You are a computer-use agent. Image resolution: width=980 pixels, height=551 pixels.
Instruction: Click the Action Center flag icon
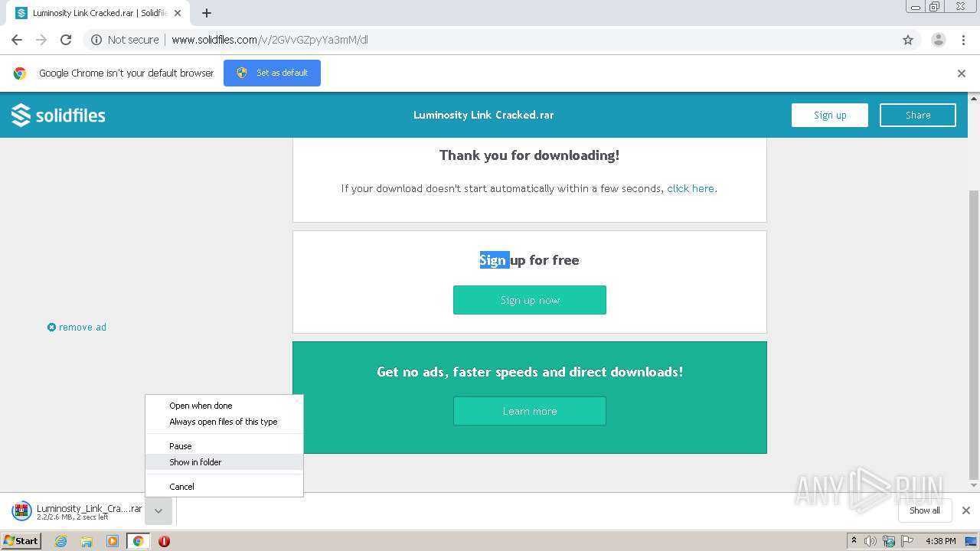tap(907, 541)
